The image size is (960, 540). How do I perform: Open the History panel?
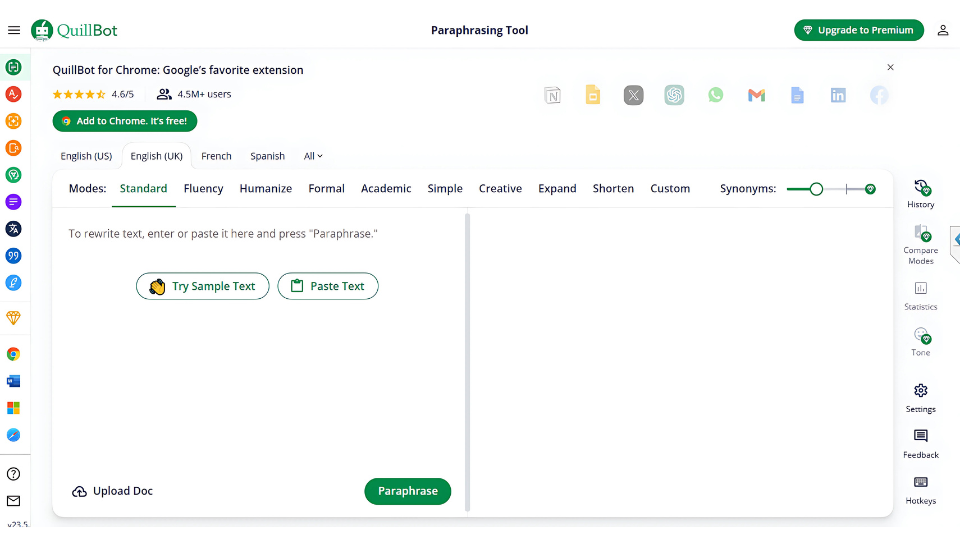(x=920, y=194)
